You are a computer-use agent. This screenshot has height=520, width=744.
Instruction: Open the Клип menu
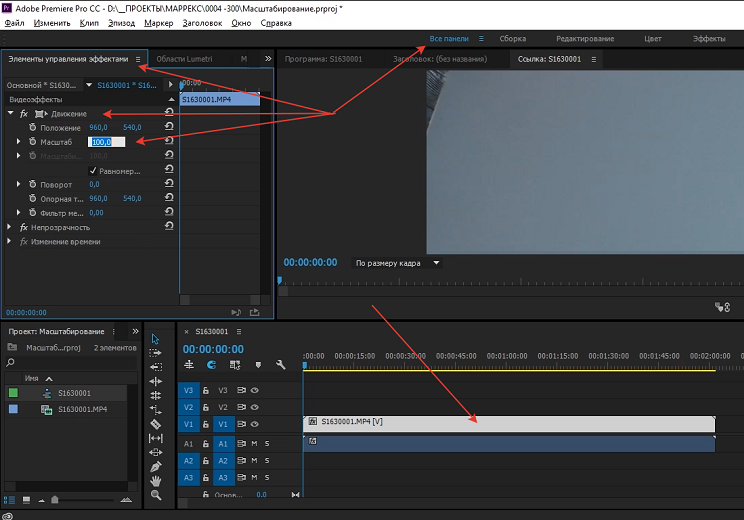point(89,23)
